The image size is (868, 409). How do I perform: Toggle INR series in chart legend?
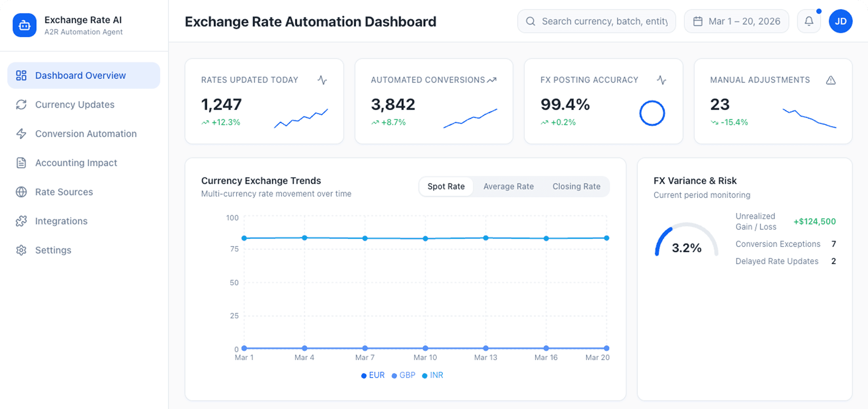click(433, 375)
